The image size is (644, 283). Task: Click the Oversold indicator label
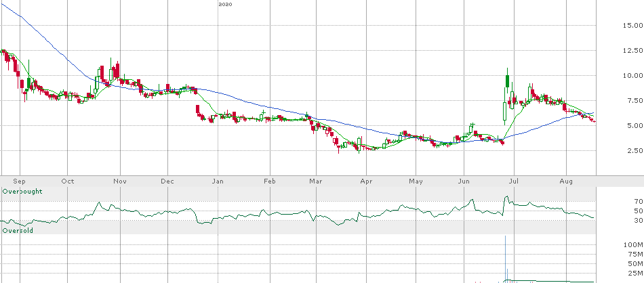18,231
